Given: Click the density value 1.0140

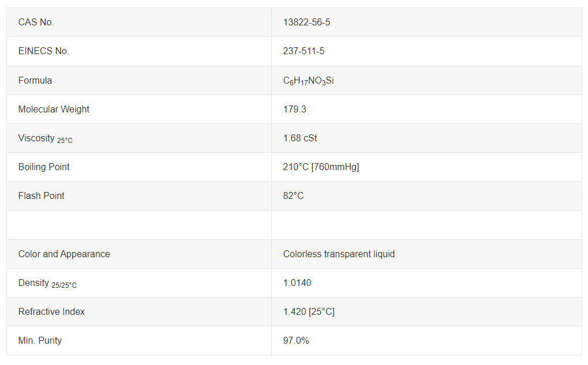Looking at the screenshot, I should pyautogui.click(x=297, y=283).
